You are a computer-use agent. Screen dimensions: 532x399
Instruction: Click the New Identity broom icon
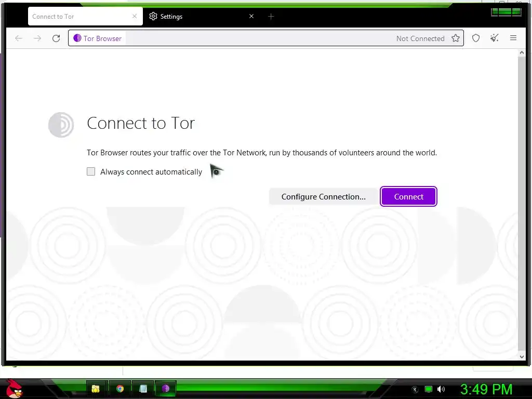[x=495, y=38]
